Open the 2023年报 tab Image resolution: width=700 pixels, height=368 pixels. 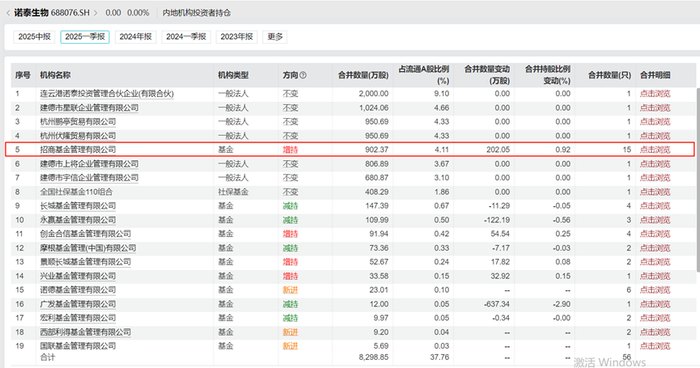click(x=237, y=37)
